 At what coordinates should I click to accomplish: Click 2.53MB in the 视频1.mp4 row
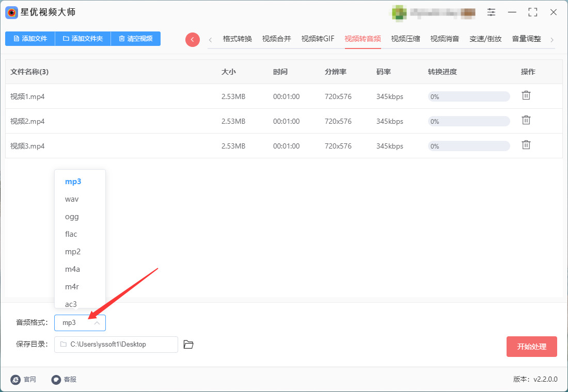[x=233, y=96]
